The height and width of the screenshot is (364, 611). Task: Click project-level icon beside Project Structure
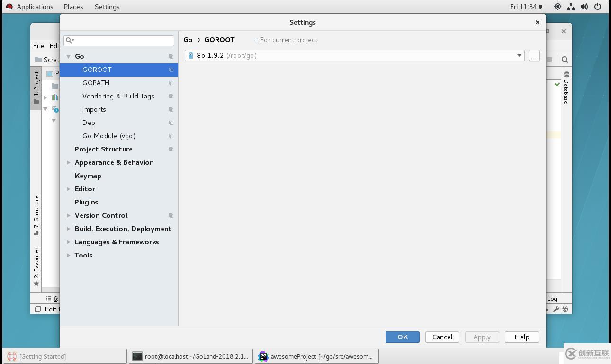tap(171, 149)
